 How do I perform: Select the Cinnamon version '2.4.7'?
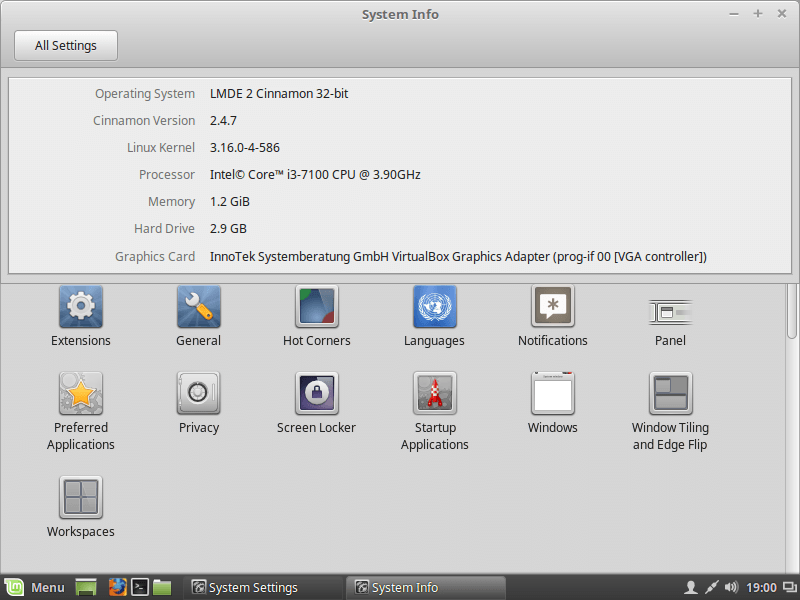223,121
